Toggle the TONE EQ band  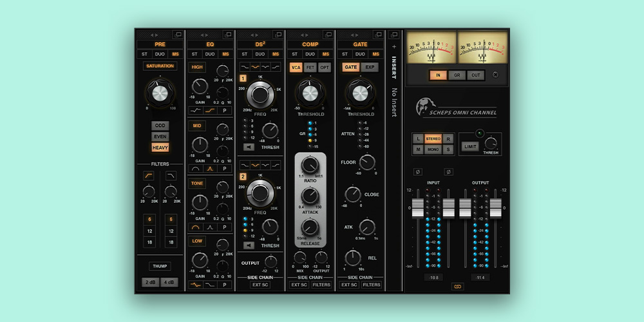pyautogui.click(x=197, y=183)
